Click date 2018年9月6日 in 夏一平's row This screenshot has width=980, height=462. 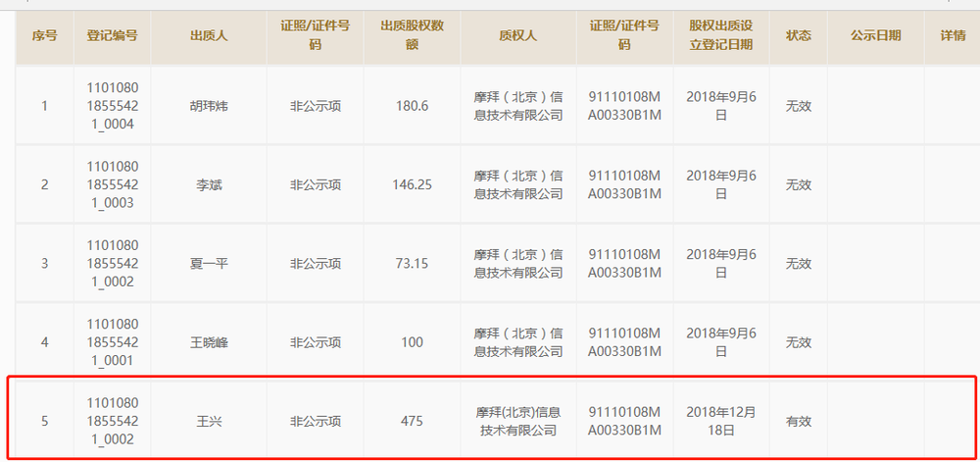[720, 264]
